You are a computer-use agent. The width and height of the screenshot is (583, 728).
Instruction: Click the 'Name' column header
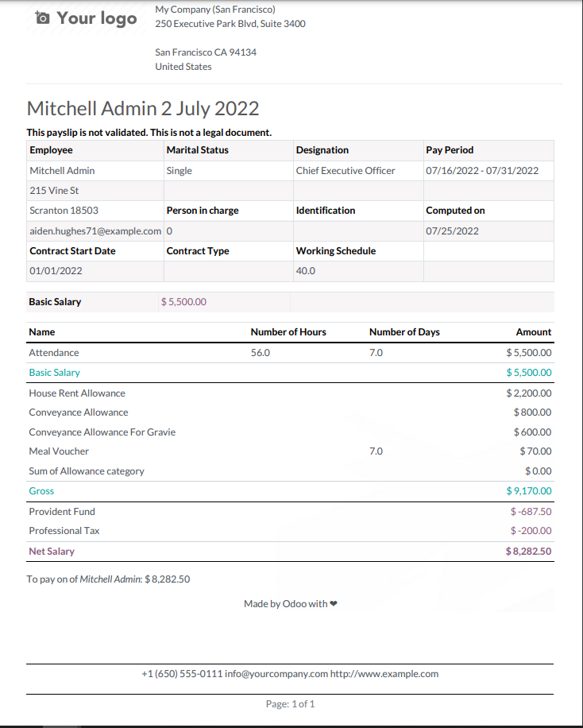(42, 332)
